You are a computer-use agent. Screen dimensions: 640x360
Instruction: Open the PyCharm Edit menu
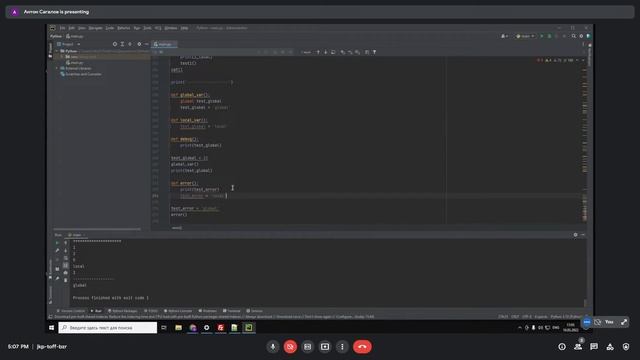71,28
